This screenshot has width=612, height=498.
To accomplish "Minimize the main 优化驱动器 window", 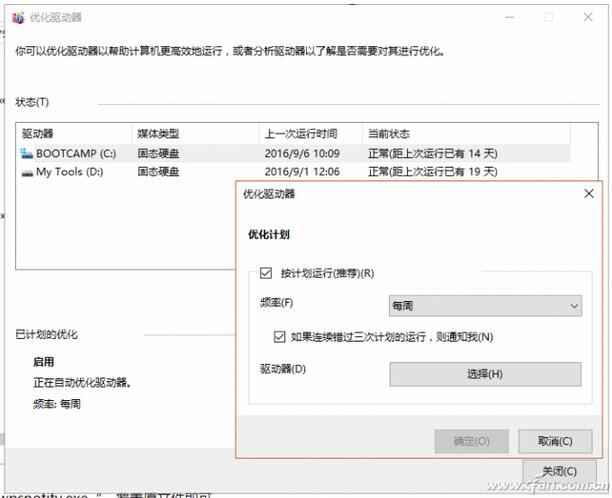I will click(509, 17).
